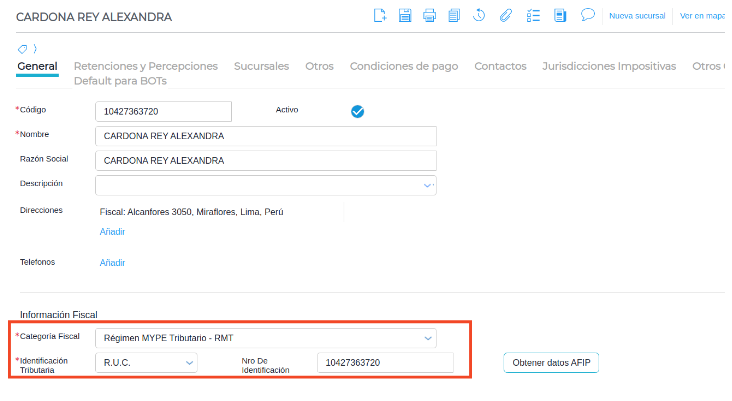Click the Nro De Identificación field

384,363
